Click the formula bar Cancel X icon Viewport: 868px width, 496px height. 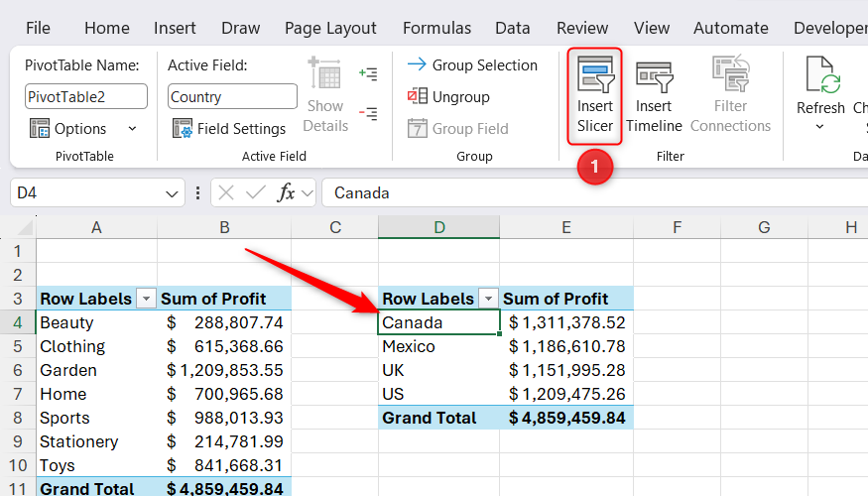pyautogui.click(x=226, y=192)
